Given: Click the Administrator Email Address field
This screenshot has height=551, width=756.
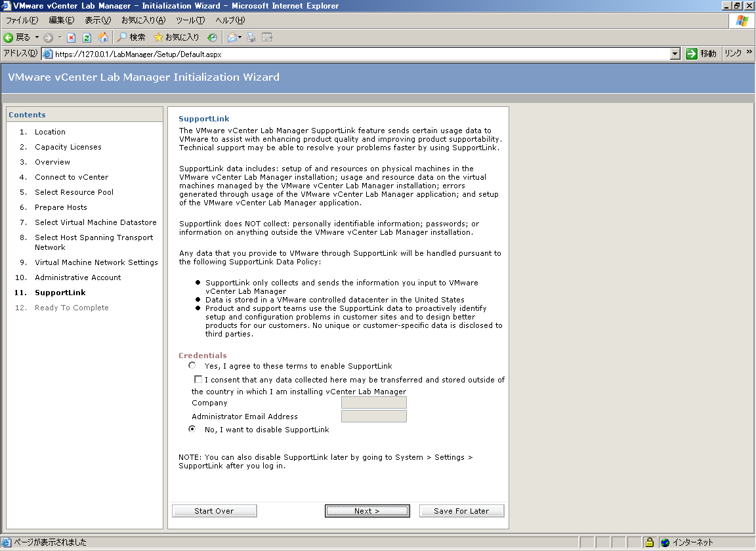Looking at the screenshot, I should [373, 416].
